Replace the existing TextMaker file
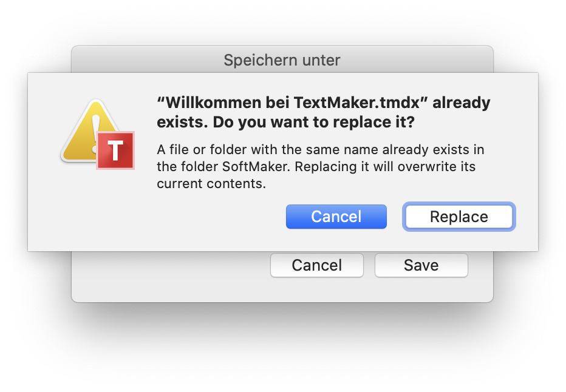 pos(459,217)
